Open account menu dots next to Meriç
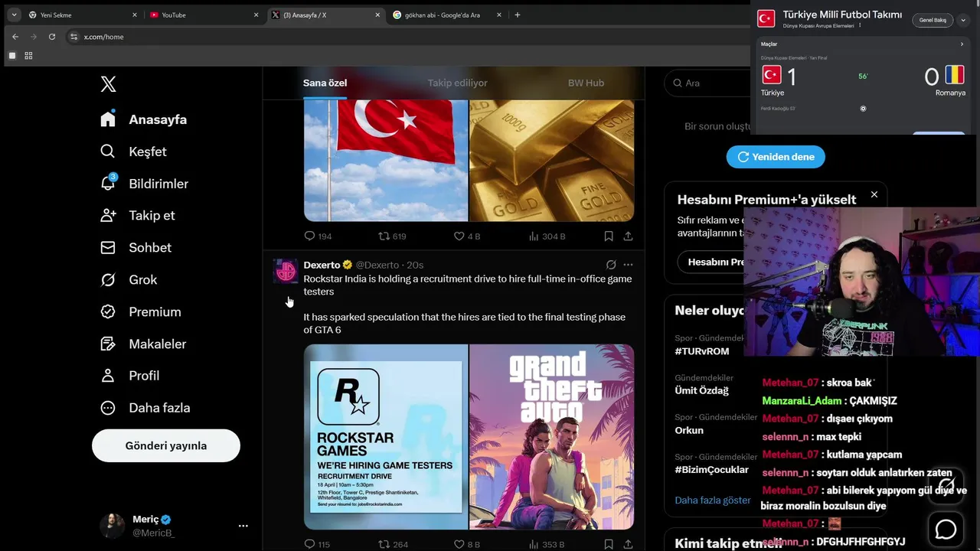Image resolution: width=980 pixels, height=551 pixels. pos(243,526)
